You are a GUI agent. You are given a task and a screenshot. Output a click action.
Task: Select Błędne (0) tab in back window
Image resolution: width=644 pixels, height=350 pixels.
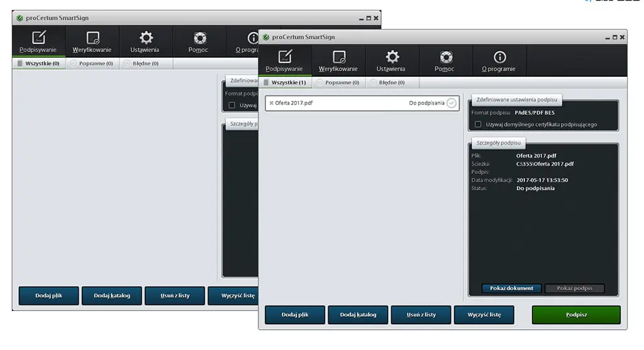point(146,63)
